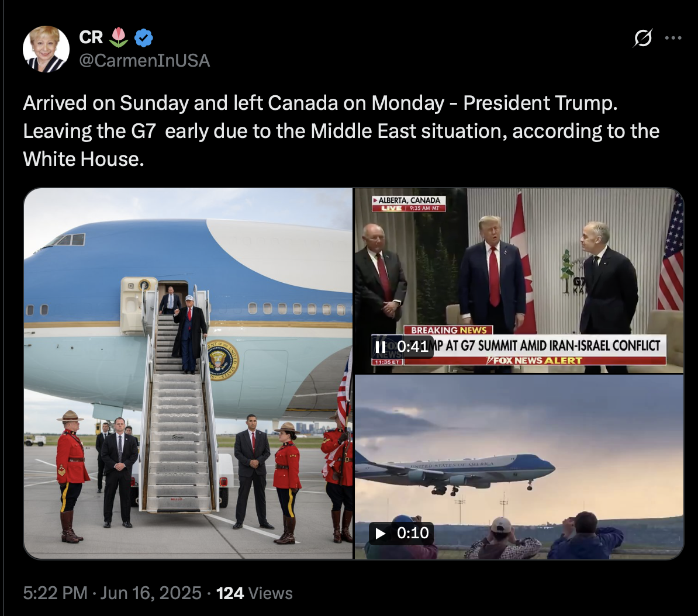Click the Grok slashed-circle icon
The height and width of the screenshot is (616, 698).
642,38
